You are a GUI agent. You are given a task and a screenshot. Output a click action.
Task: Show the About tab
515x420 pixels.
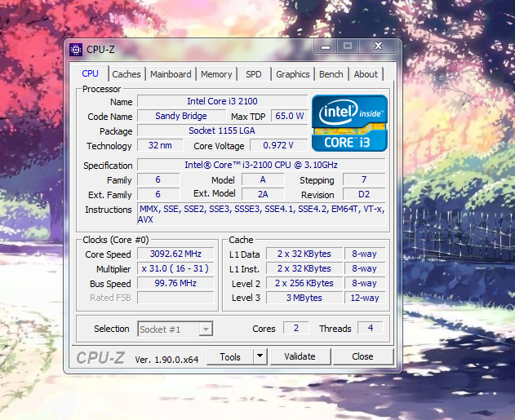click(366, 74)
